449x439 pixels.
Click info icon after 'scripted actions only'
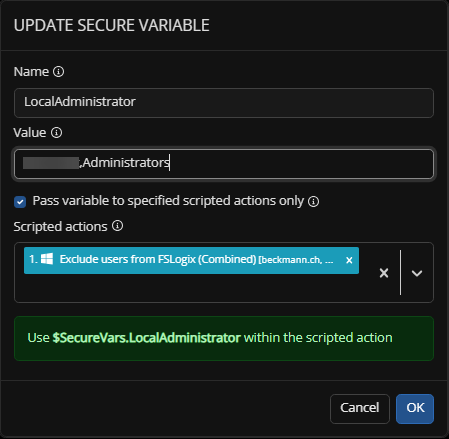pos(313,201)
